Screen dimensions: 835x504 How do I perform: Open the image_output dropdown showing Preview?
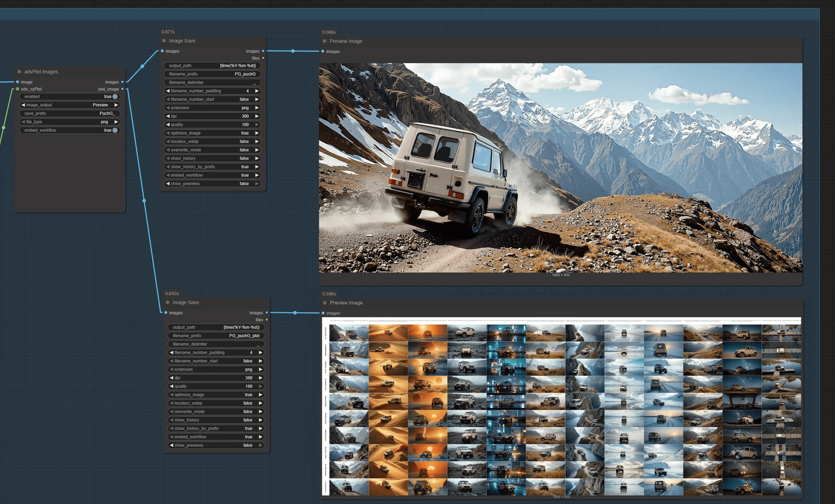coord(69,105)
